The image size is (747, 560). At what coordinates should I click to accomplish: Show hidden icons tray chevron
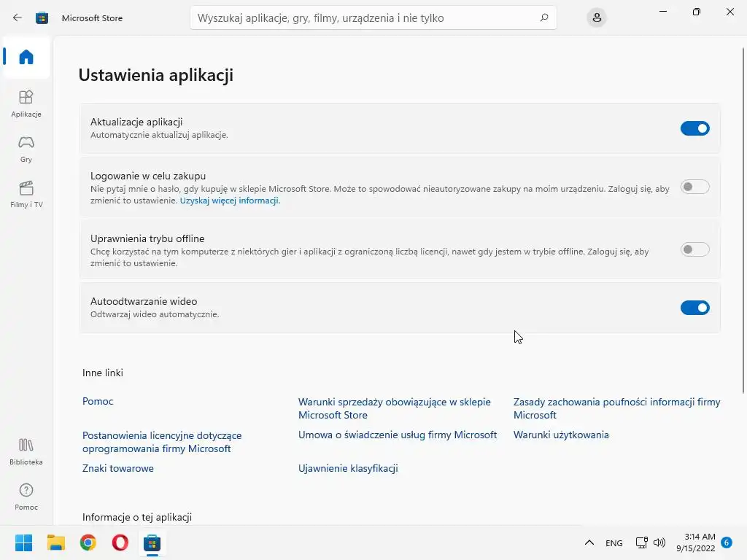point(589,542)
